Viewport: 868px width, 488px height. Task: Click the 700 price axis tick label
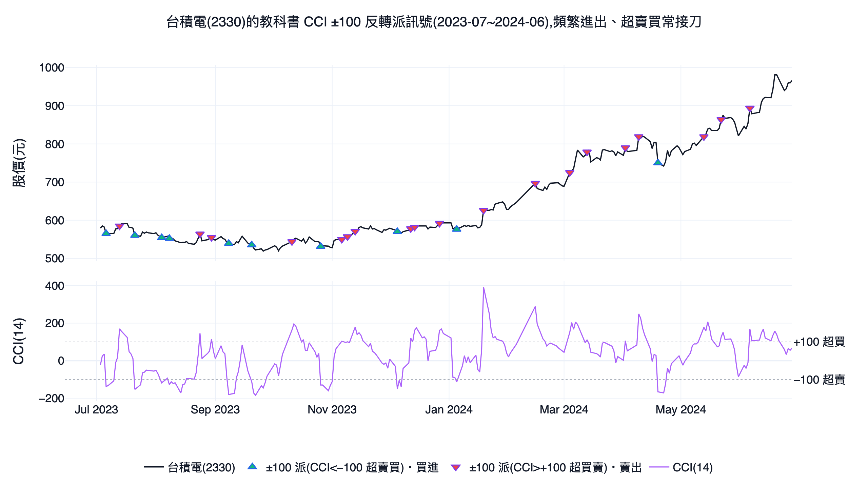[55, 182]
